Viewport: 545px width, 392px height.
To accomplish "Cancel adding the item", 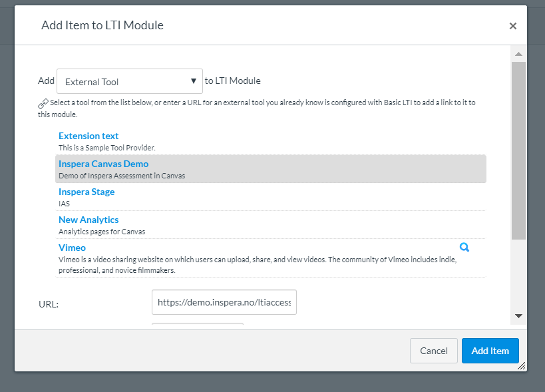I will point(433,351).
